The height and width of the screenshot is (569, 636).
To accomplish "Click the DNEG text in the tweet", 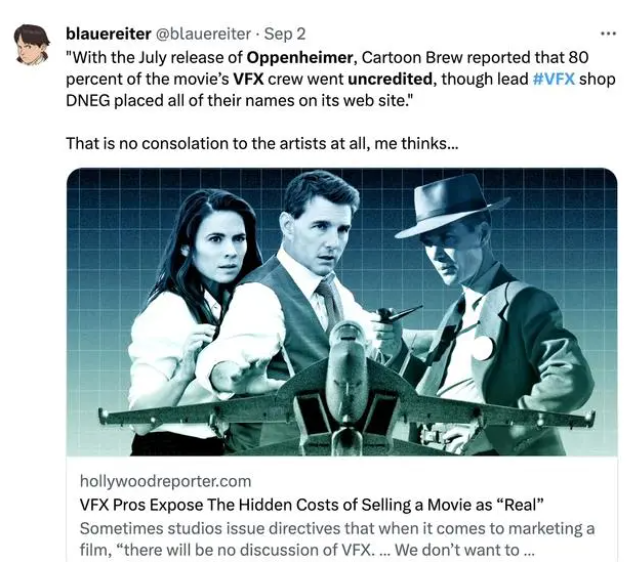I will tap(89, 100).
